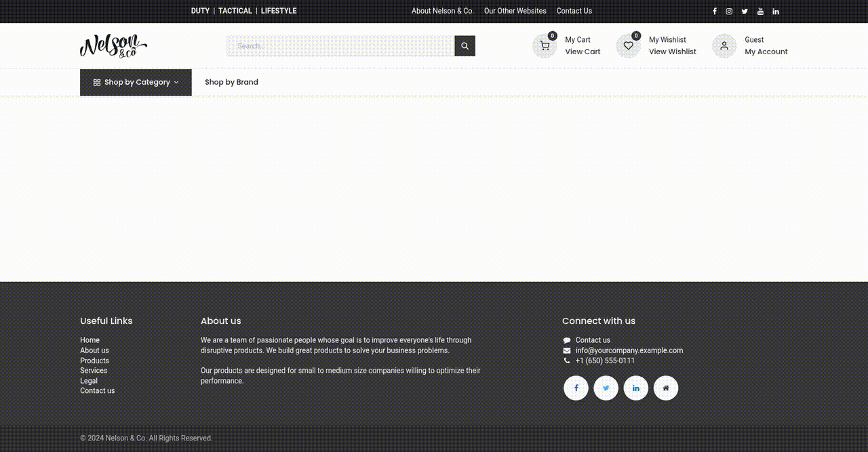
Task: Open the YouTube icon in top bar
Action: pos(760,12)
